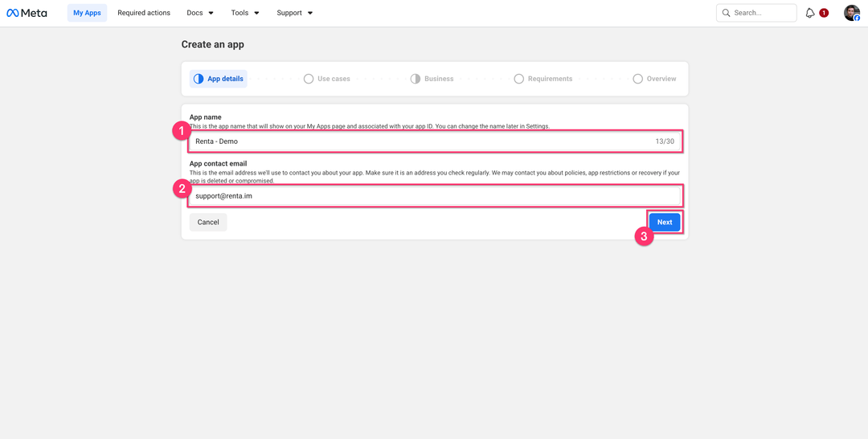Click the App contact email field

435,196
